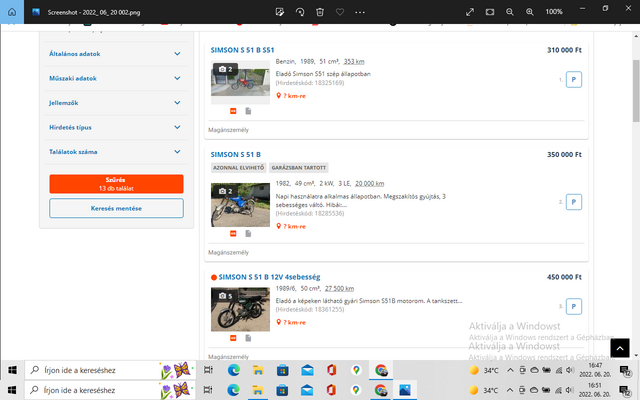
Task: Expand the Találatok száma filter section
Action: click(x=116, y=152)
